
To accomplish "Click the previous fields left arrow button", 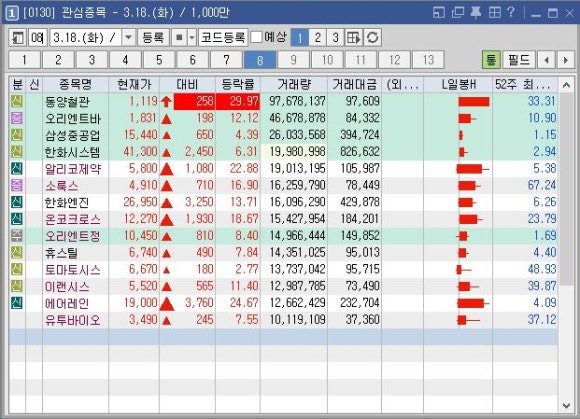I will coord(546,60).
